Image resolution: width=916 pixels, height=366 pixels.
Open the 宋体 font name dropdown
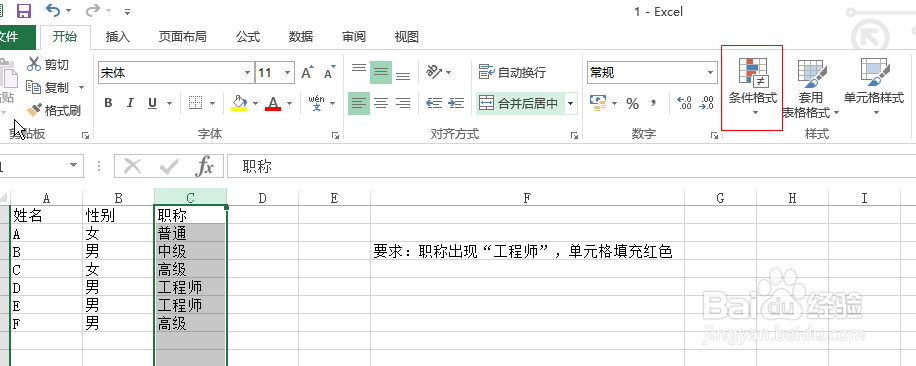247,73
